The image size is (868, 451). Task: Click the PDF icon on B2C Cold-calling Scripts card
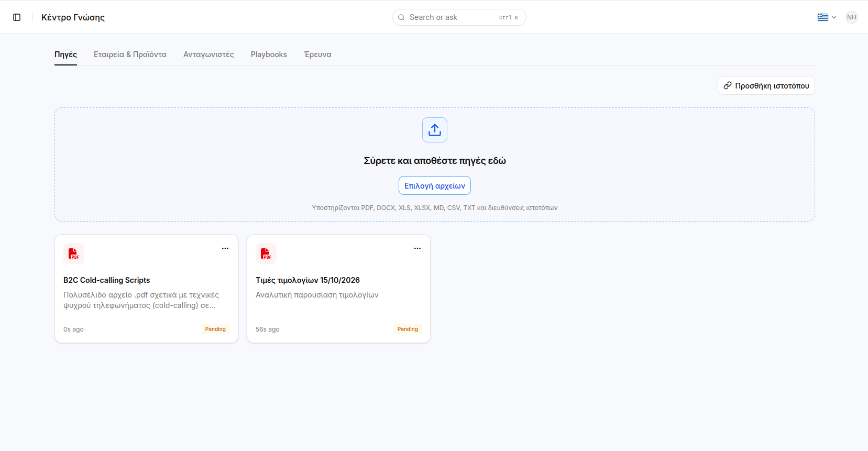tap(74, 254)
